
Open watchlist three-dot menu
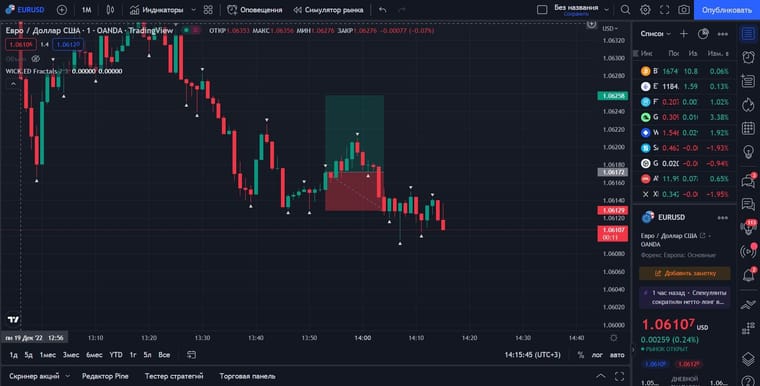pos(723,33)
